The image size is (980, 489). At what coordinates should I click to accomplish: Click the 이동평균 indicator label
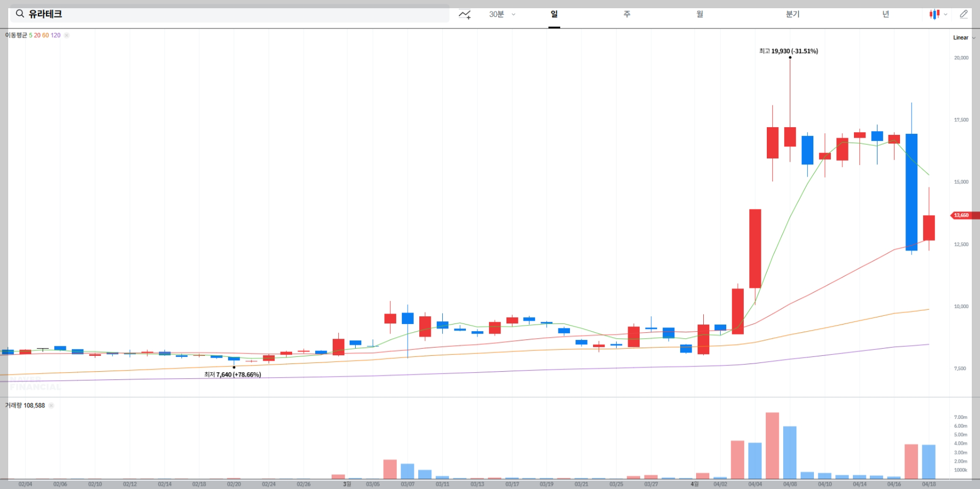[x=16, y=35]
